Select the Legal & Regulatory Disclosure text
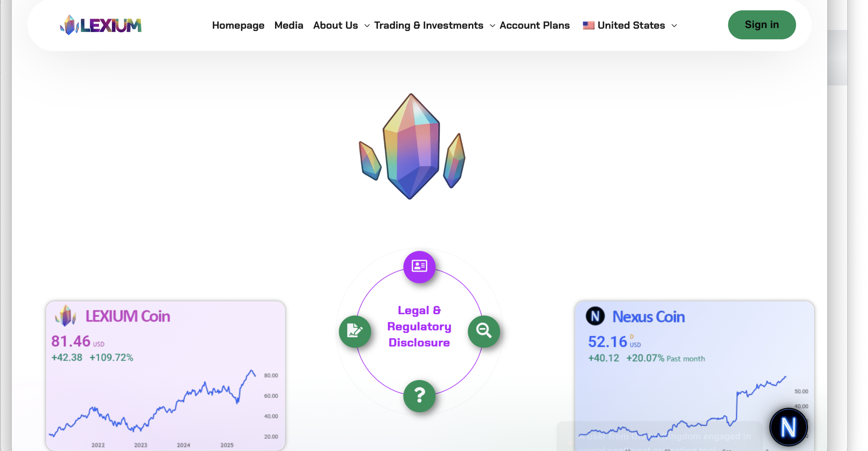 click(x=419, y=326)
